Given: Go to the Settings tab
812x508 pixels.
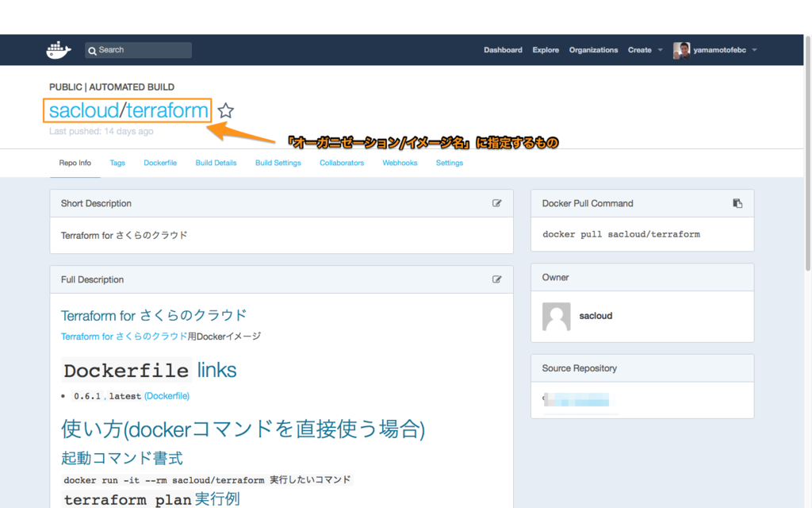Looking at the screenshot, I should click(x=450, y=163).
